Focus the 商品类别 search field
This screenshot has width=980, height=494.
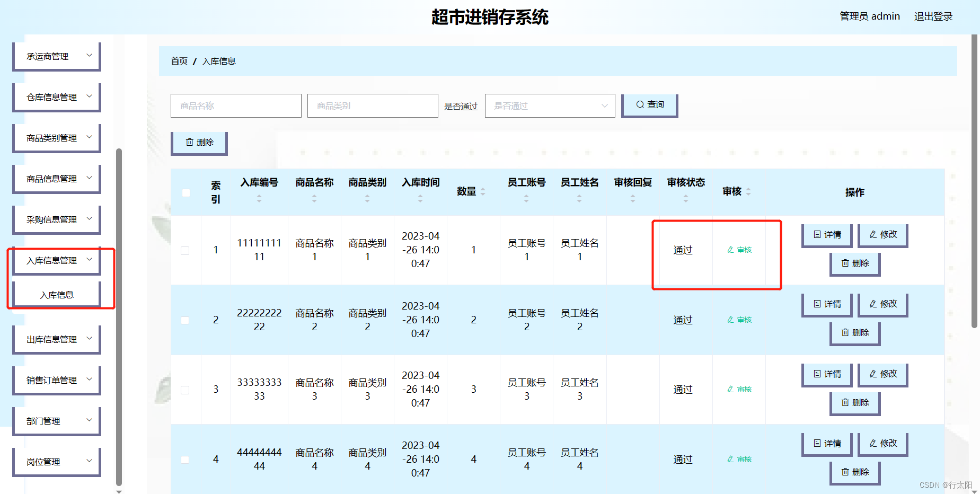pos(373,106)
